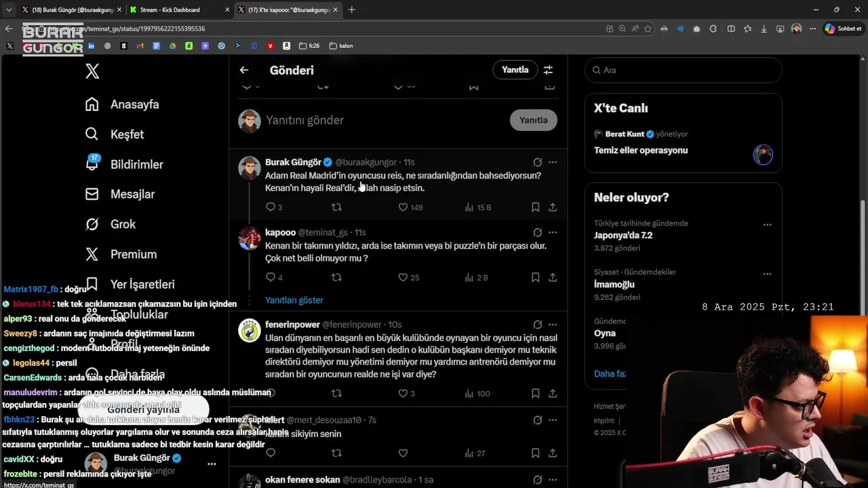
Task: Open the fc26 bookmarks folder
Action: point(309,46)
